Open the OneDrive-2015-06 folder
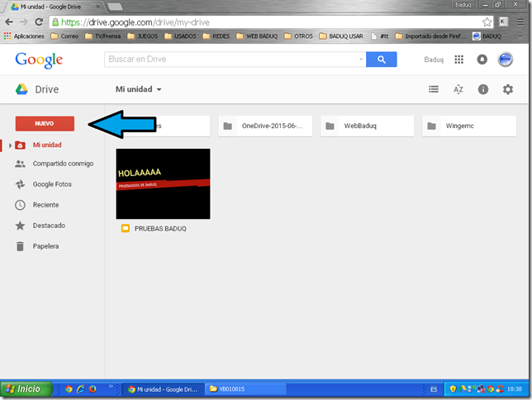Viewport: 532px width, 400px height. (x=265, y=126)
